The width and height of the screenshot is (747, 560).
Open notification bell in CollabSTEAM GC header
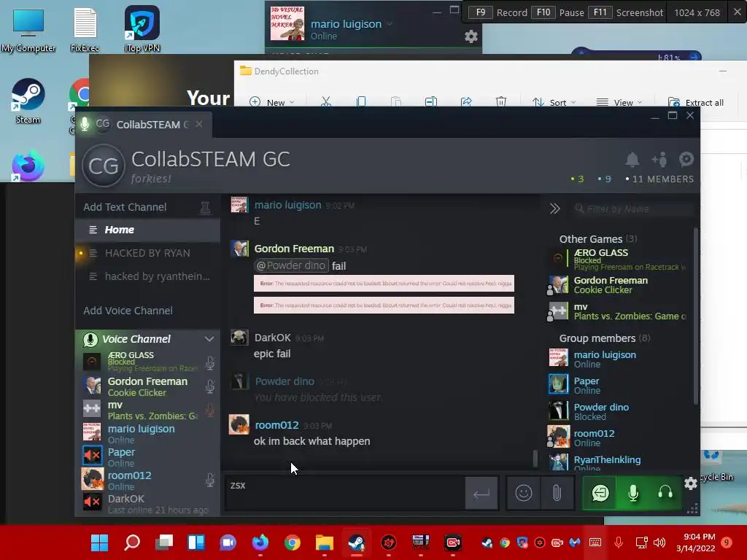click(632, 160)
